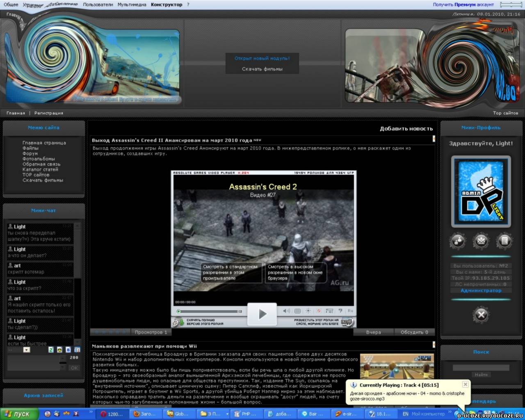Open the Assassin's Creed II news title
This screenshot has width=525, height=420.
tap(172, 140)
